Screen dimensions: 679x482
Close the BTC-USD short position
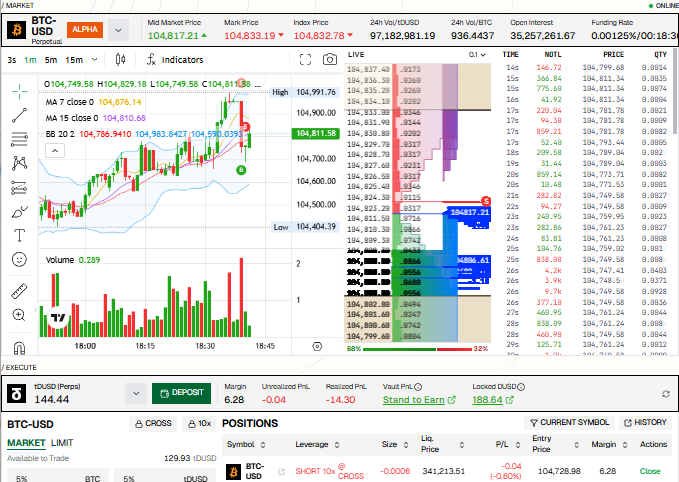[650, 471]
